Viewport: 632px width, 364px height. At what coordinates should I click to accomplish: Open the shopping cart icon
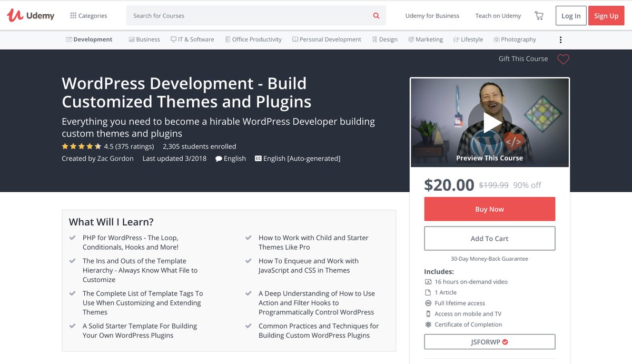coord(539,16)
